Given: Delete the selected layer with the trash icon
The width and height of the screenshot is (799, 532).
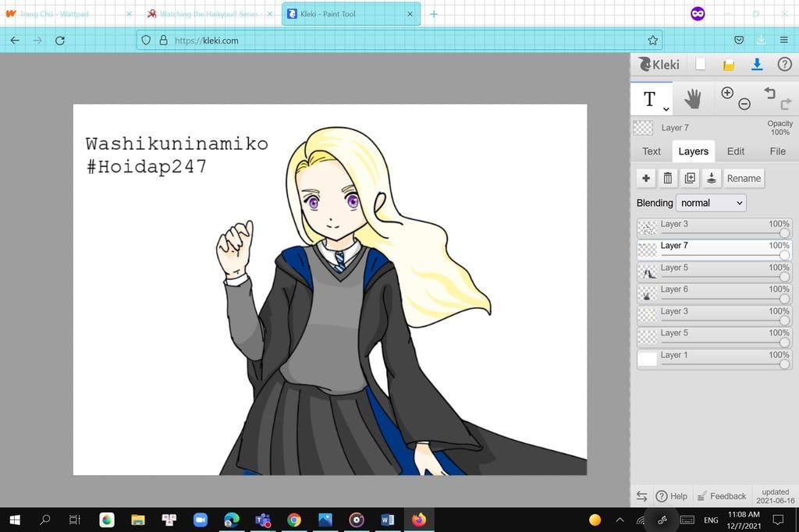Looking at the screenshot, I should click(x=668, y=179).
